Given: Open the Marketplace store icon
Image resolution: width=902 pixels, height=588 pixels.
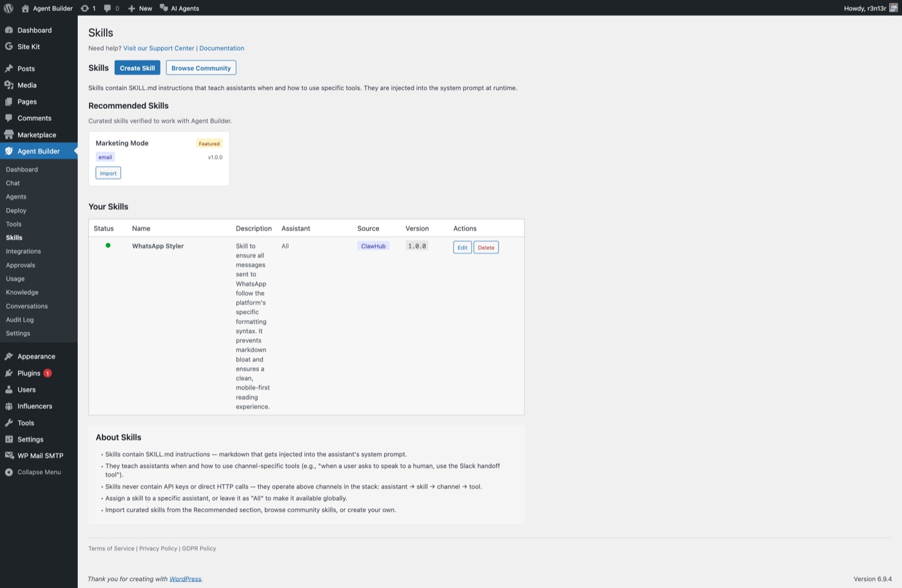Looking at the screenshot, I should 9,135.
